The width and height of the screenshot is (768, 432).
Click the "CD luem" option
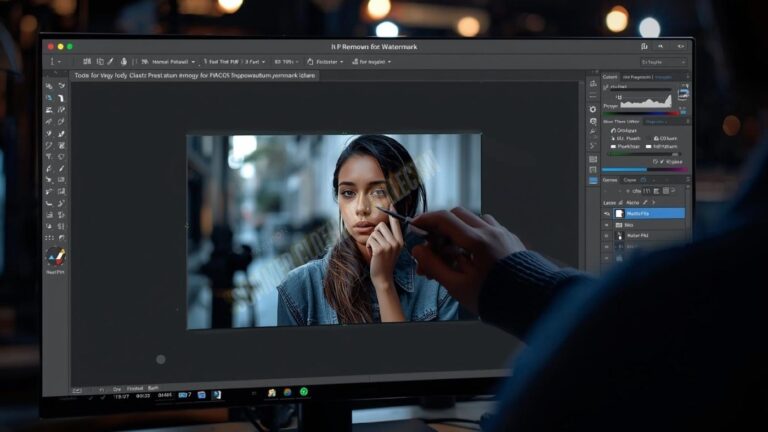[x=666, y=139]
